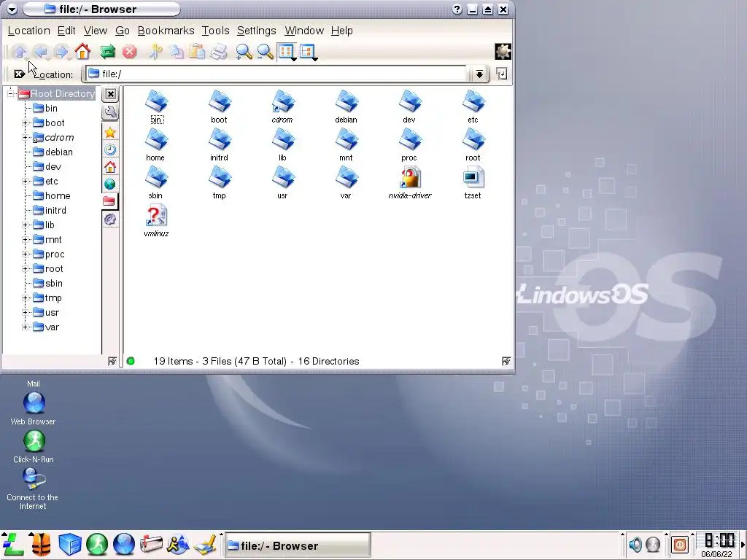Click the panel clock display
Screen dimensions: 747x560
719,545
